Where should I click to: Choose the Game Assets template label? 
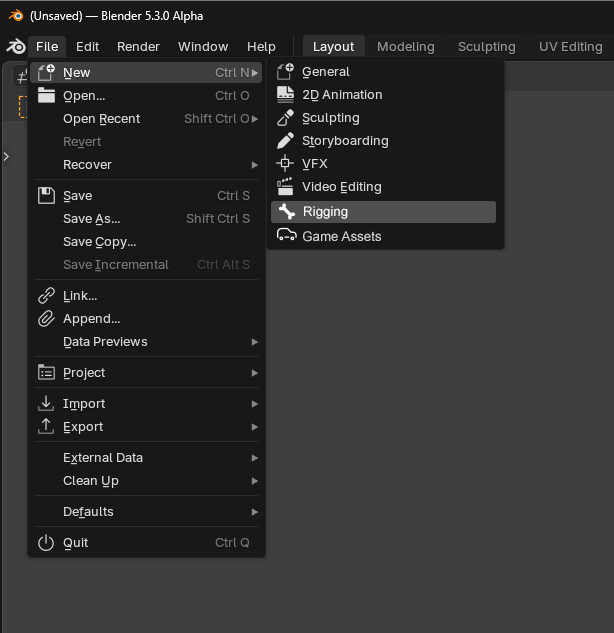coord(342,237)
